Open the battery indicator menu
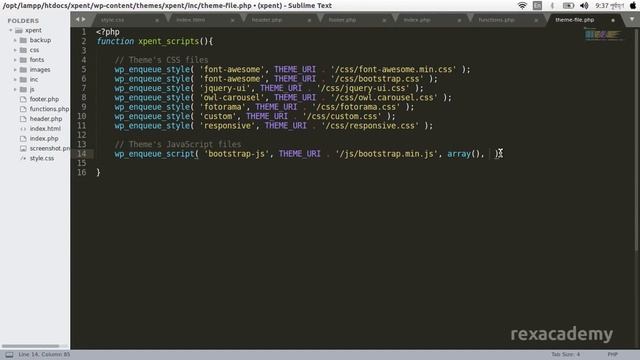Viewport: 640px width, 360px height. tap(568, 6)
